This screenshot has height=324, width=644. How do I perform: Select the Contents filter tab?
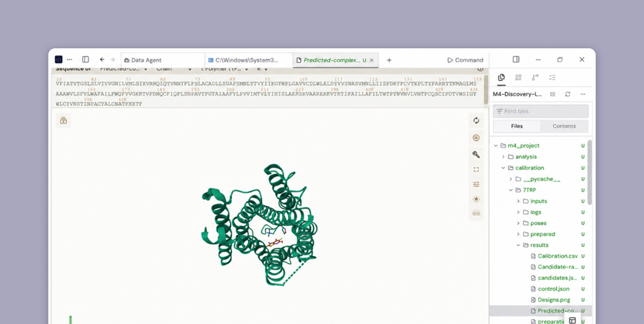pos(564,126)
